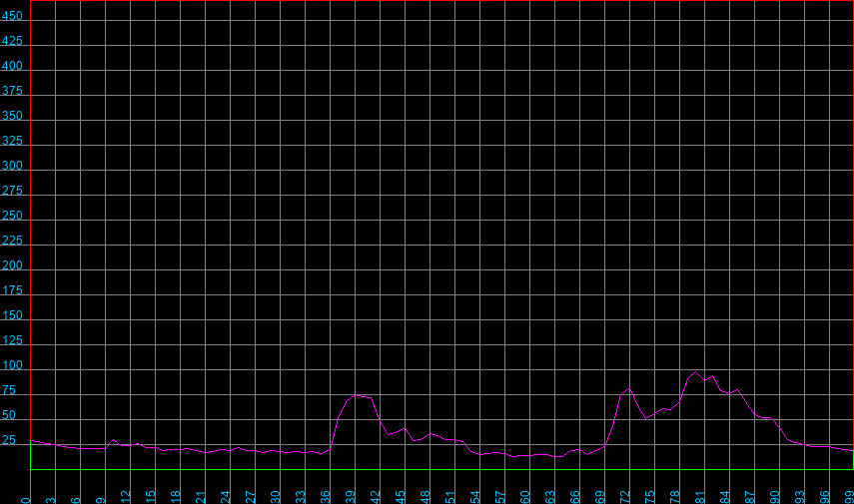854x504 pixels.
Task: Click the small magenta bump near x=11
Action: click(114, 440)
